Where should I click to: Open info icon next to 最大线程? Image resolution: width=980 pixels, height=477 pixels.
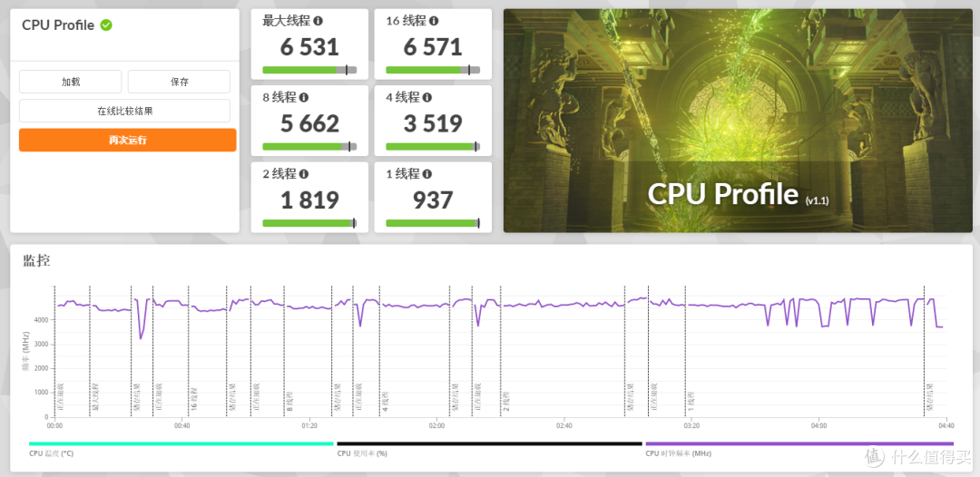pos(318,21)
